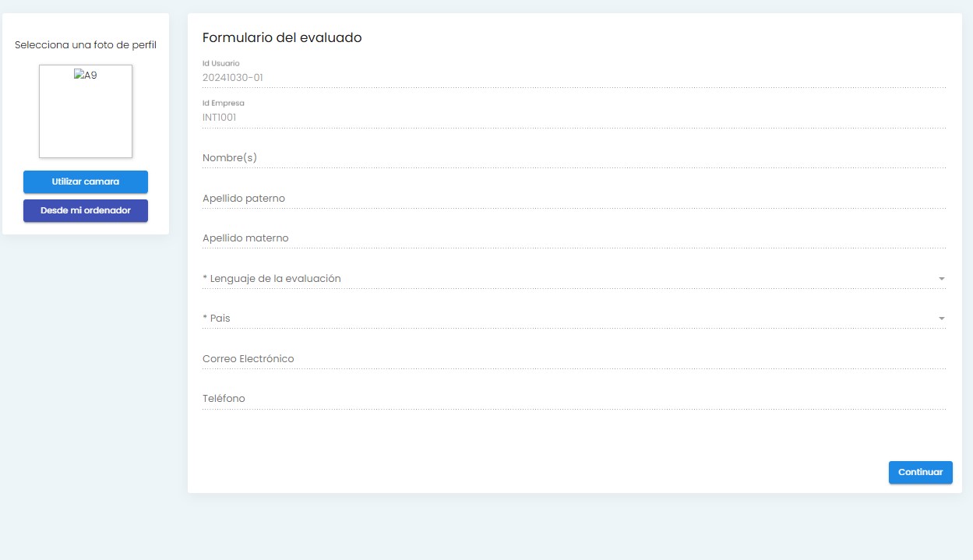Click the Id Empresa value INT1001
The width and height of the screenshot is (973, 560).
click(220, 118)
